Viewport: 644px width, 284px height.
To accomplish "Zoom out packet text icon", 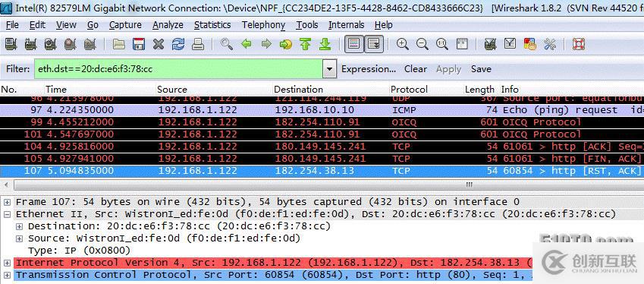I will 423,44.
